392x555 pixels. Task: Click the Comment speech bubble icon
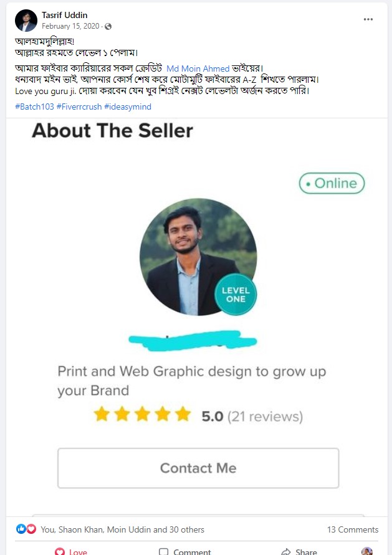164,551
